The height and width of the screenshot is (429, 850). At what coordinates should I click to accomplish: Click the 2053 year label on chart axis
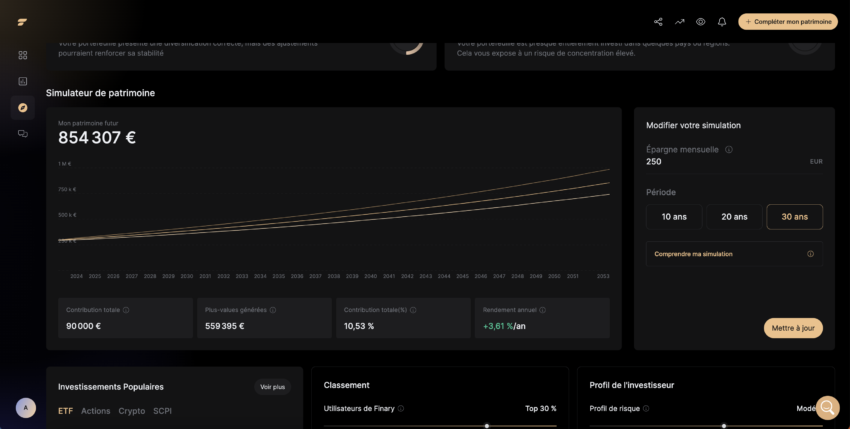[603, 276]
